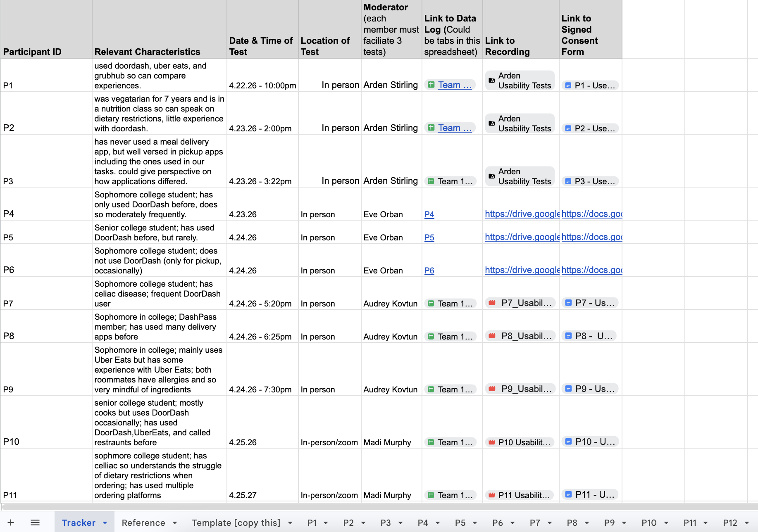Open P6 docs.google consent form link
The image size is (758, 532).
coord(592,270)
